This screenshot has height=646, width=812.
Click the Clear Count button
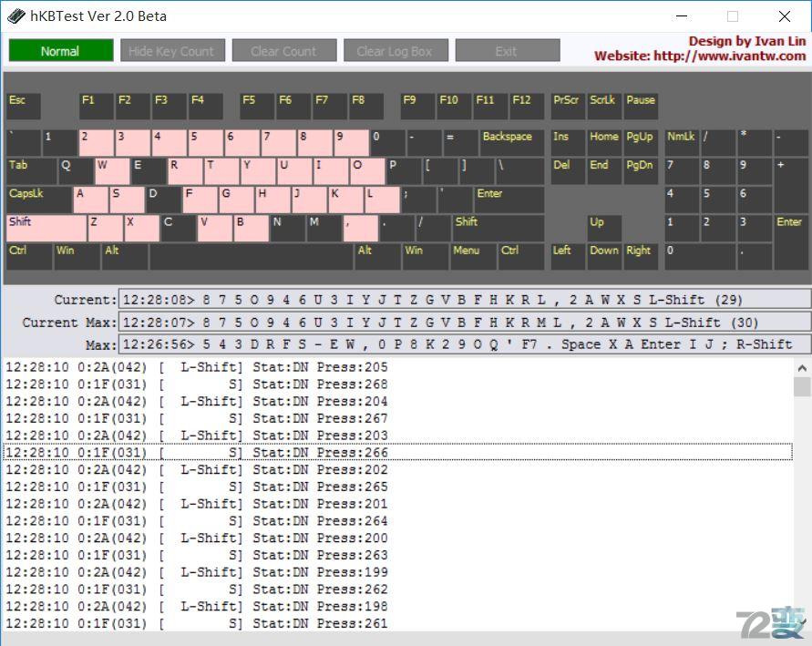(283, 51)
